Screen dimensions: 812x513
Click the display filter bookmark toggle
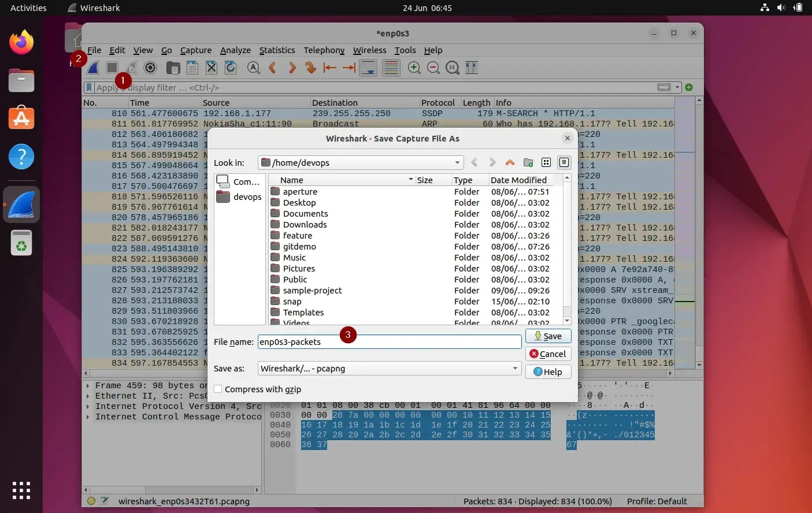(x=88, y=87)
